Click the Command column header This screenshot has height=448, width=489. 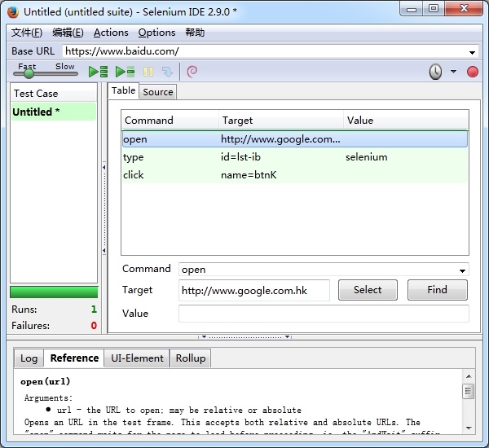click(170, 121)
